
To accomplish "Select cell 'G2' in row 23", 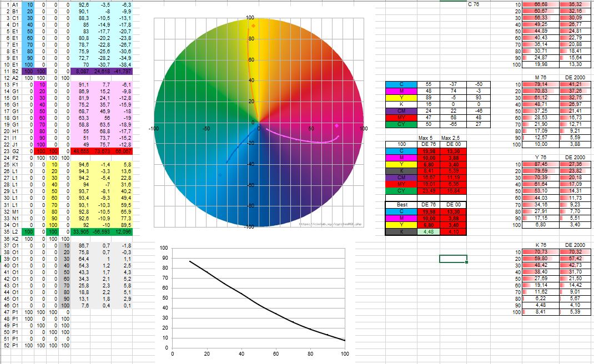I will 16,151.
